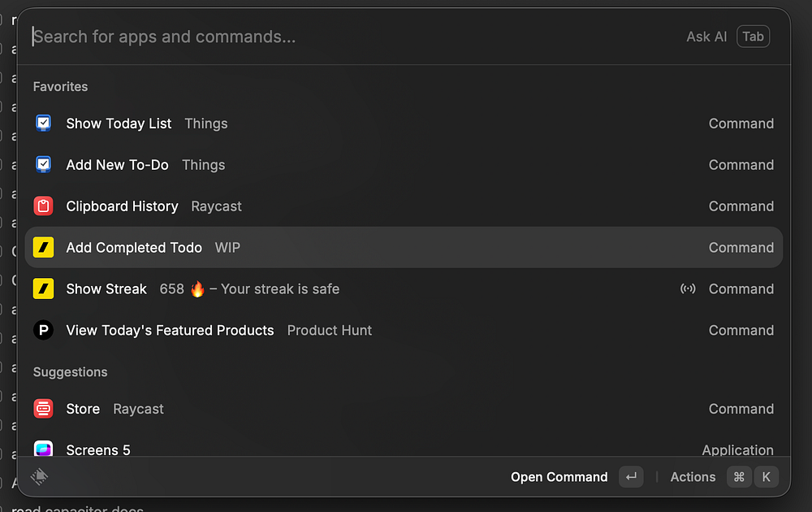Viewport: 812px width, 512px height.
Task: Click the yellow WIP icon beside Show Streak
Action: point(44,289)
